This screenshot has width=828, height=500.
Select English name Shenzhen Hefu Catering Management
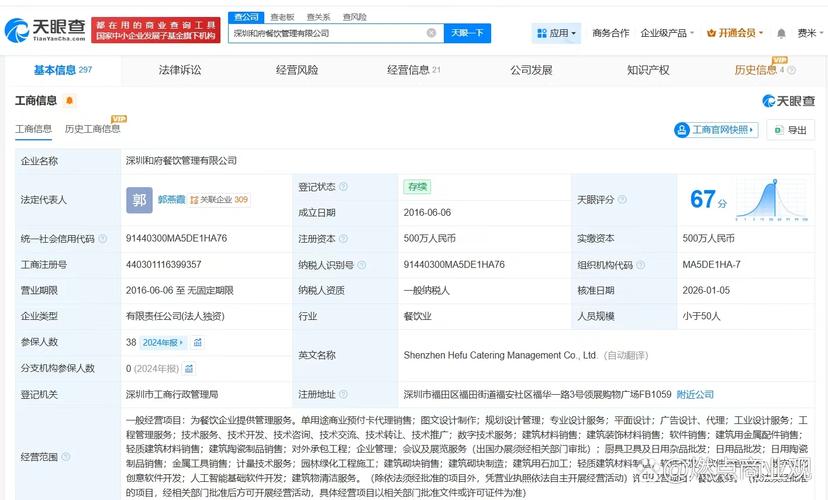(500, 355)
